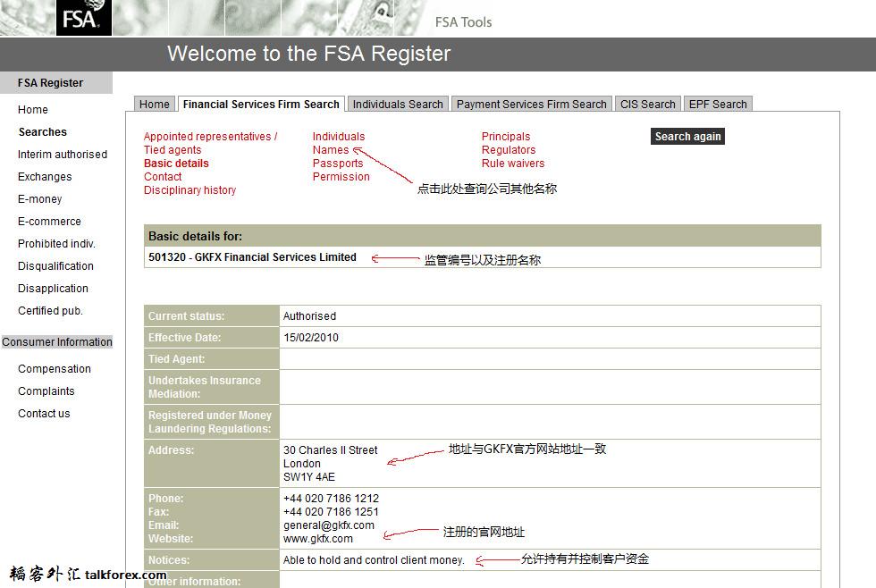Viewport: 876px width, 588px height.
Task: Click the Current status label cell
Action: click(211, 316)
